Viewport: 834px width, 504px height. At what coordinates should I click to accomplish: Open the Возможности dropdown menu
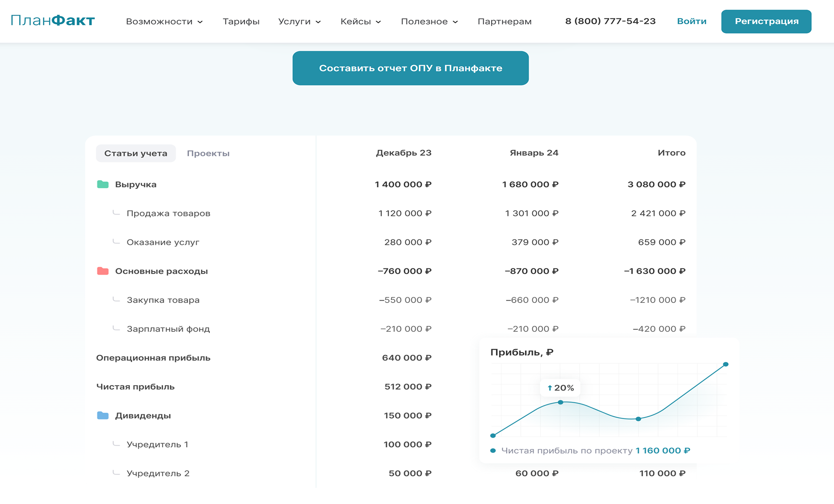tap(164, 21)
